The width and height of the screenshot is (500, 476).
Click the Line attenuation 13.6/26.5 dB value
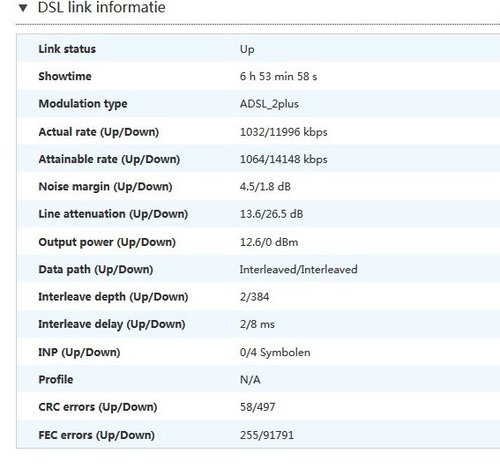coord(271,214)
